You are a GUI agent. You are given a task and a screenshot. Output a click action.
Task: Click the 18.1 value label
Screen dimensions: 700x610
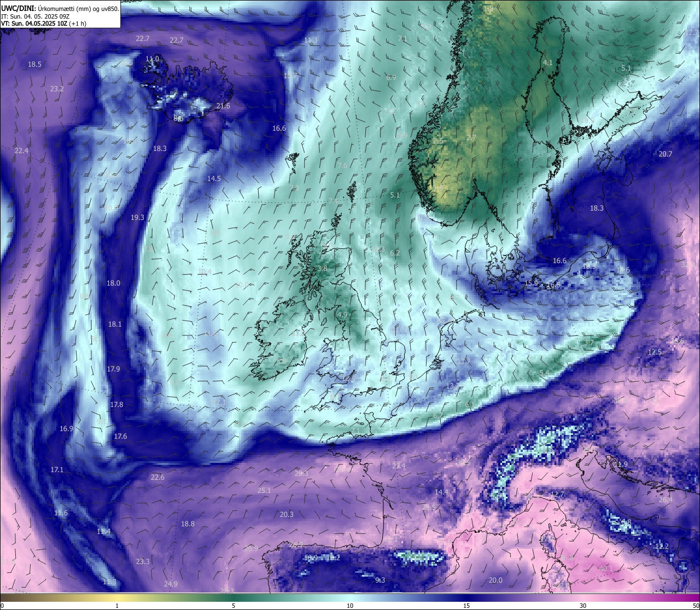point(115,324)
